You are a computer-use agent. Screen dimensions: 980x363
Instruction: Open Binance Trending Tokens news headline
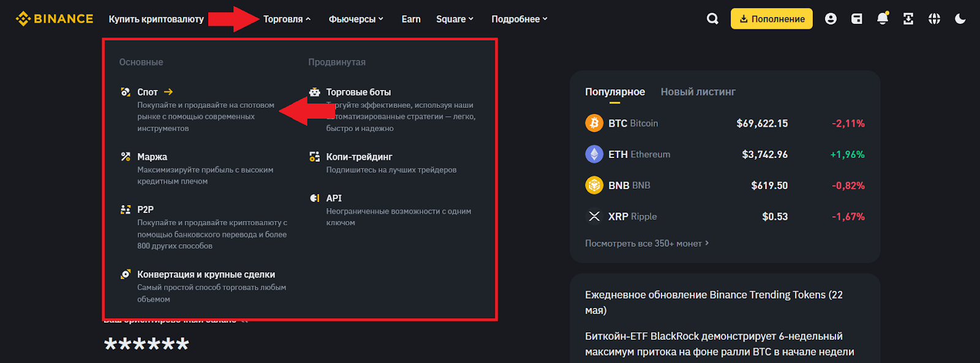[714, 302]
